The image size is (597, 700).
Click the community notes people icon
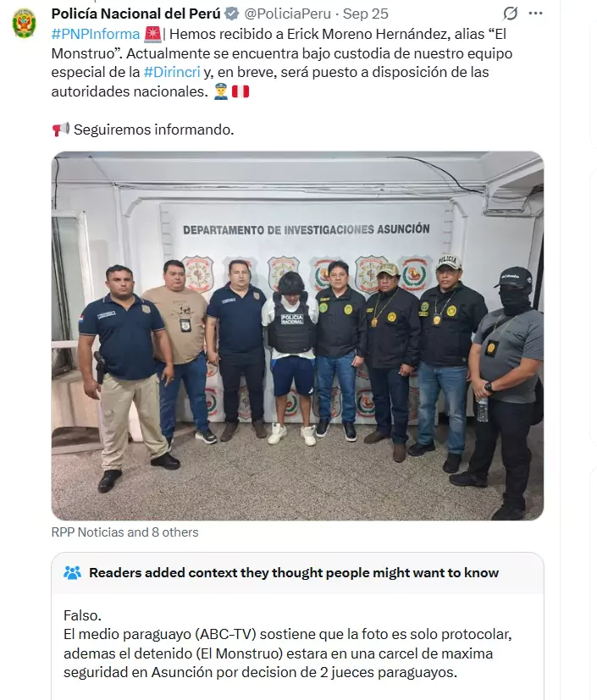[72, 573]
